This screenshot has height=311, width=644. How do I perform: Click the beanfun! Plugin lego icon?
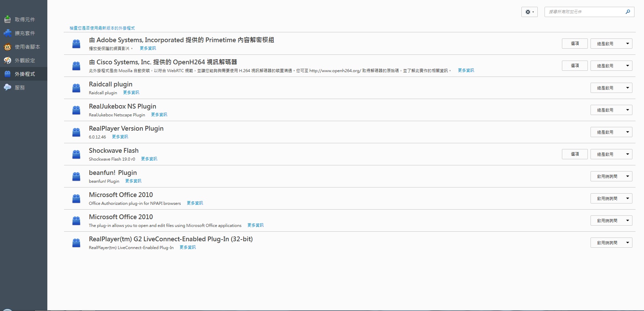pyautogui.click(x=76, y=176)
